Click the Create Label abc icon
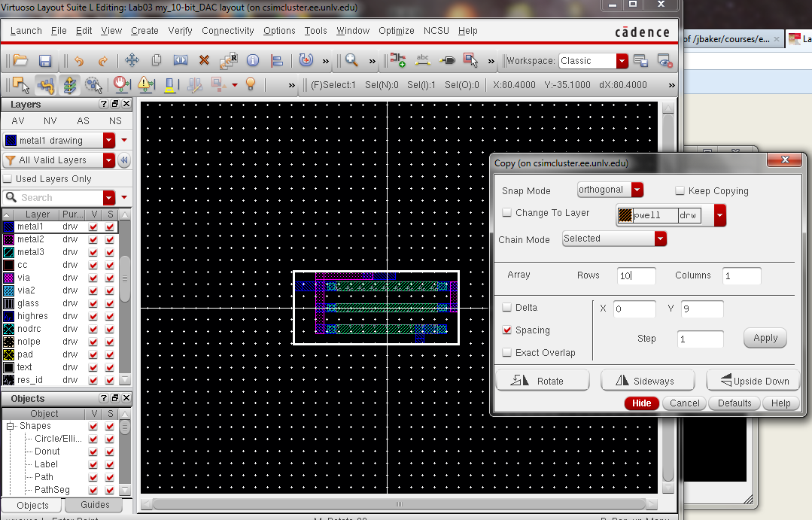The image size is (812, 520). click(x=423, y=61)
